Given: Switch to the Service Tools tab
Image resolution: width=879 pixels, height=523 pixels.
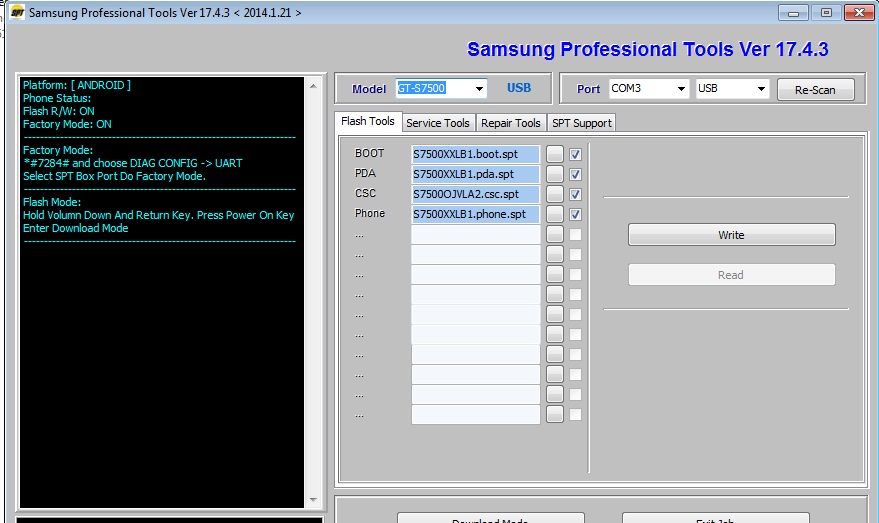Looking at the screenshot, I should pyautogui.click(x=438, y=123).
